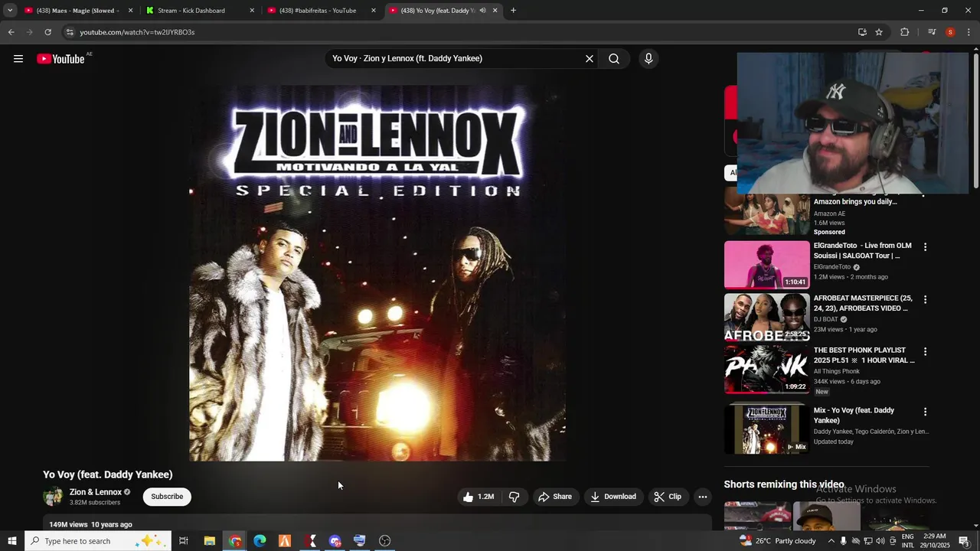Click the youtube.com address bar URL
The height and width of the screenshot is (551, 980).
(137, 32)
